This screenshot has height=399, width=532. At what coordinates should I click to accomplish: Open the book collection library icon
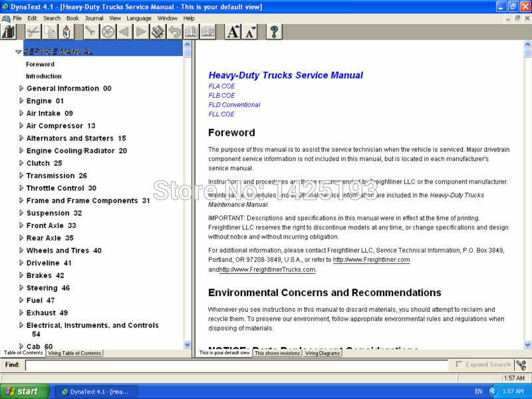point(8,32)
